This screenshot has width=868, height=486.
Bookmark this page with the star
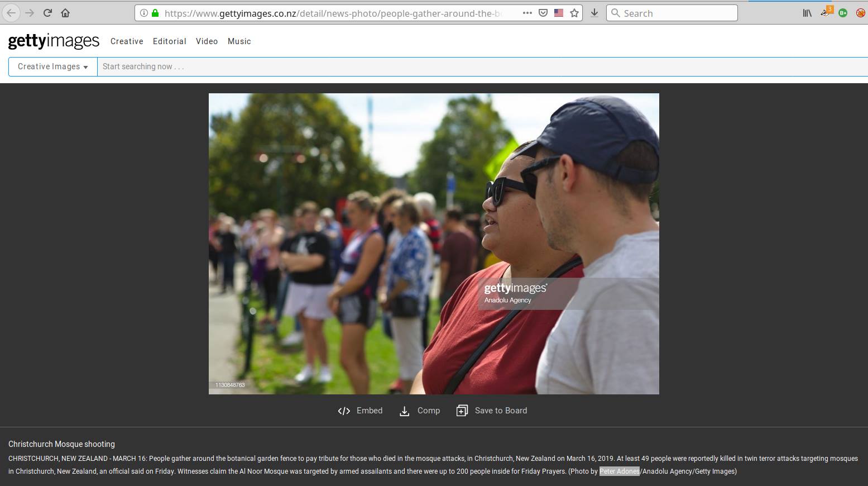point(574,13)
